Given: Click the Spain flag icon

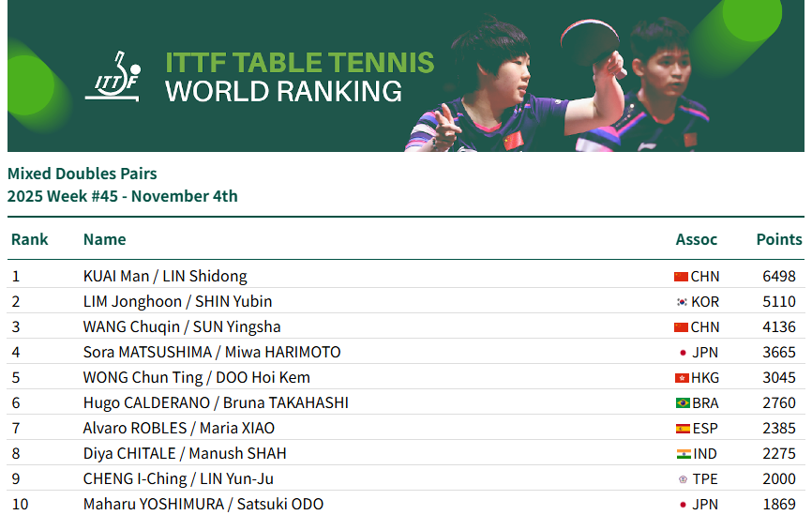Looking at the screenshot, I should [x=683, y=429].
